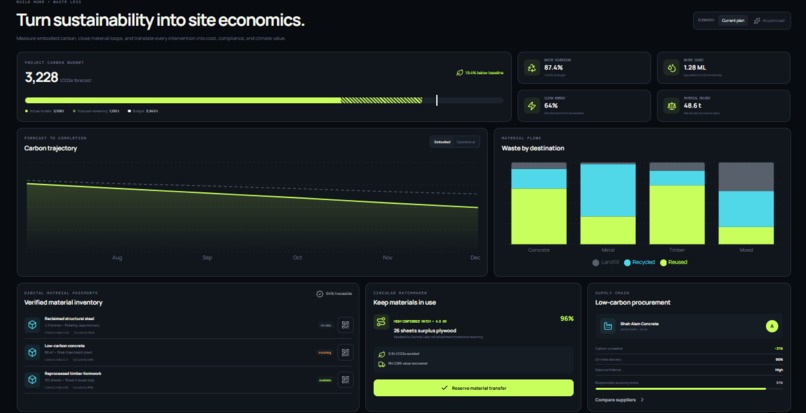Switch to the second scenario option beside Current plan

tap(769, 21)
